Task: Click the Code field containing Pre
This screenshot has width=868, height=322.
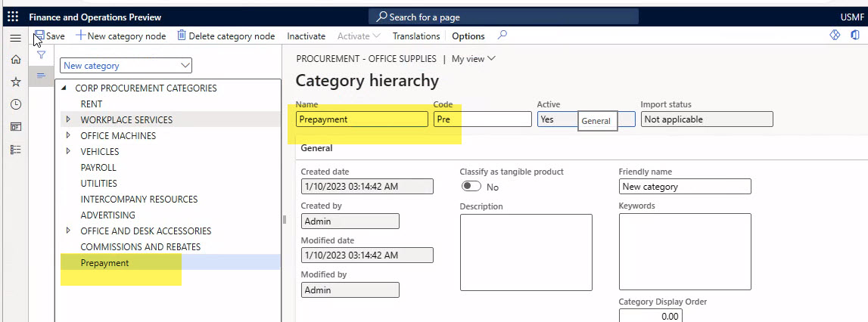Action: (482, 119)
